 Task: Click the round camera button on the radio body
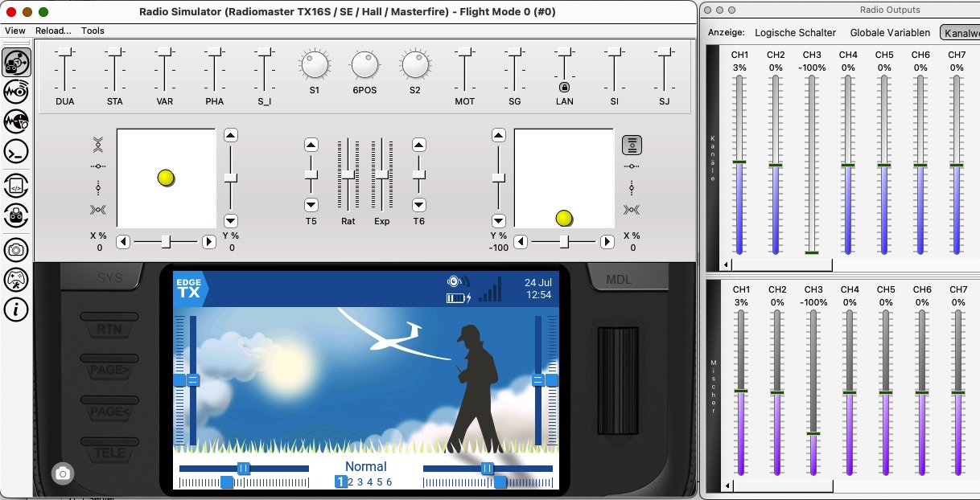(x=63, y=473)
